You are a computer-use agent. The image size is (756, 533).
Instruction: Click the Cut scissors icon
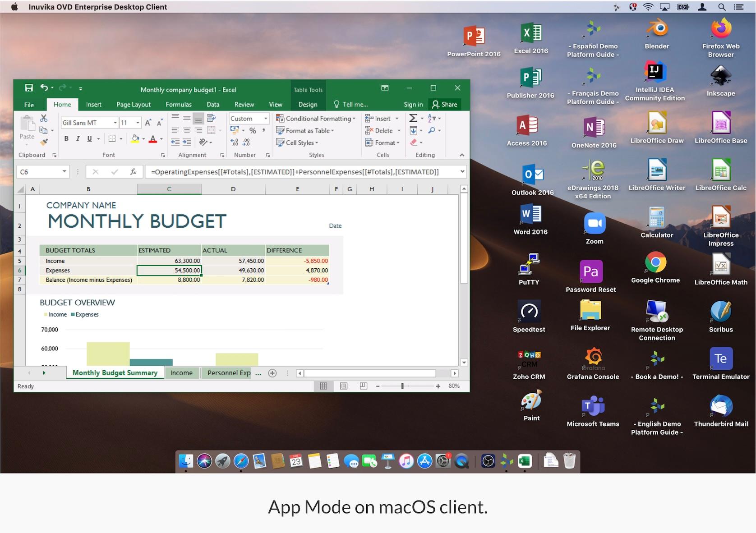44,118
